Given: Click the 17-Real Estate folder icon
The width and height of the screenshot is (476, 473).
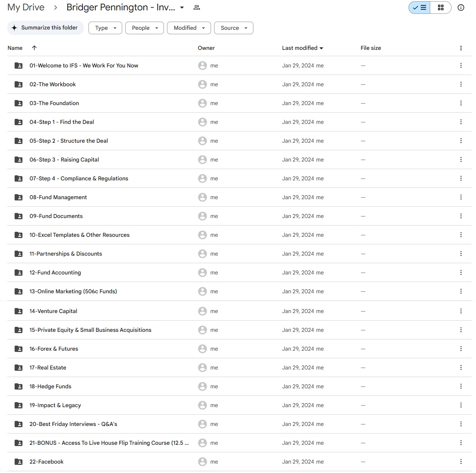Looking at the screenshot, I should click(x=19, y=368).
